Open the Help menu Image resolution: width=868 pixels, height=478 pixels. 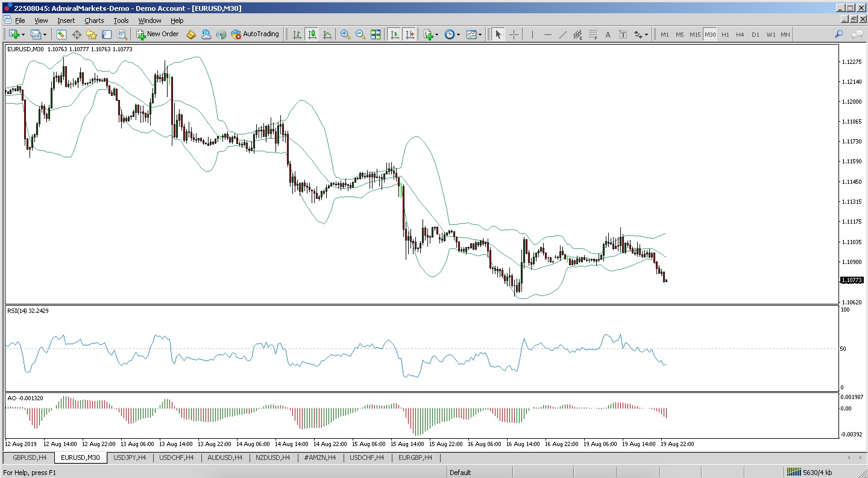click(177, 20)
